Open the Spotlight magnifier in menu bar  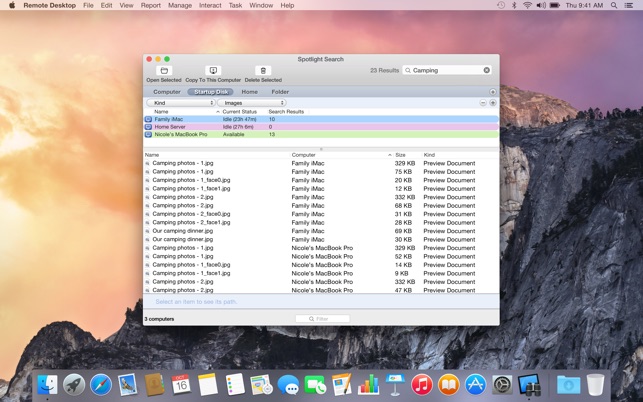(614, 6)
